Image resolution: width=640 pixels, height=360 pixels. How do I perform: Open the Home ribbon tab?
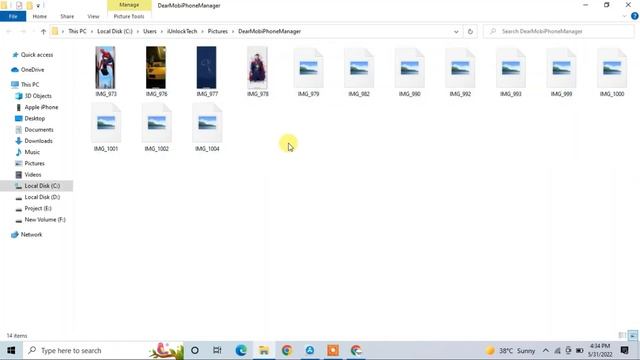(x=40, y=16)
